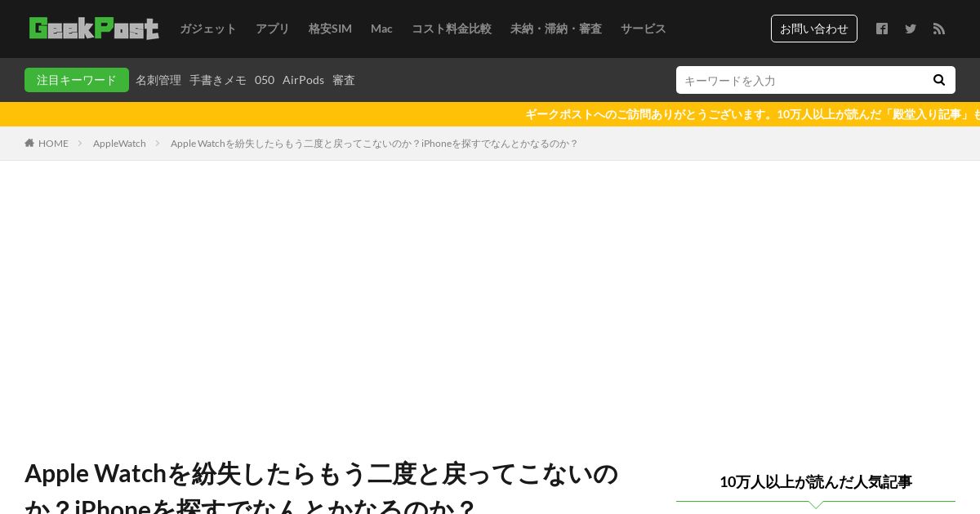This screenshot has height=514, width=980.
Task: Select the 審査 keyword link
Action: [344, 80]
